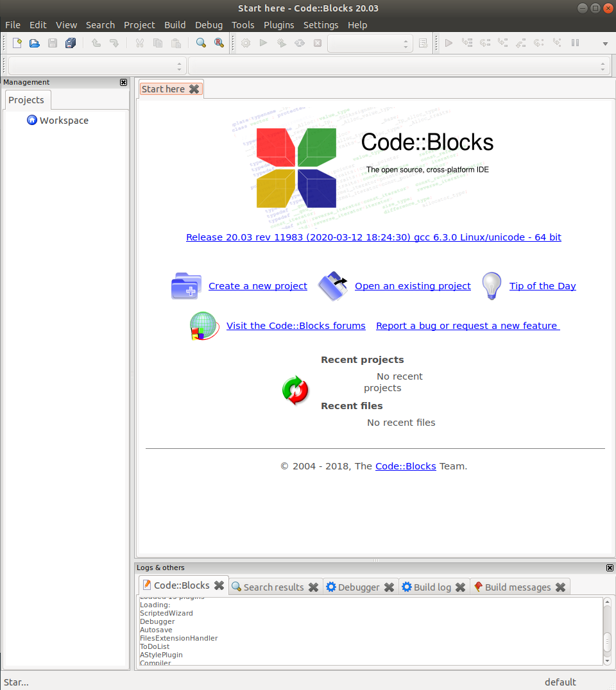Open the build target combo box
Viewport: 616px width, 690px height.
pyautogui.click(x=370, y=43)
